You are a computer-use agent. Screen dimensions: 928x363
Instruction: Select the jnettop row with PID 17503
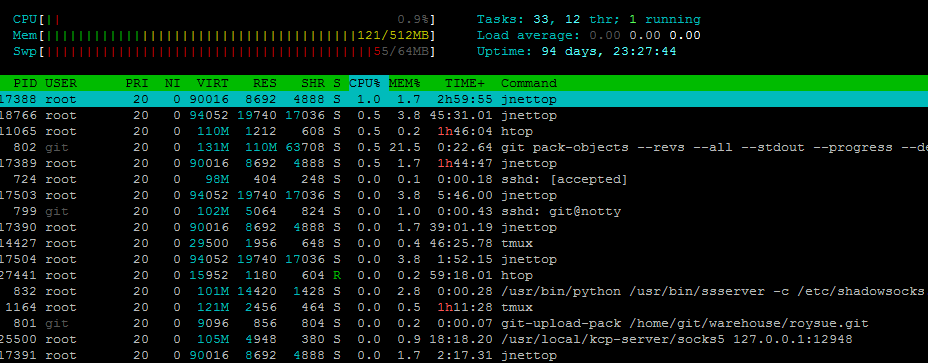tap(464, 195)
